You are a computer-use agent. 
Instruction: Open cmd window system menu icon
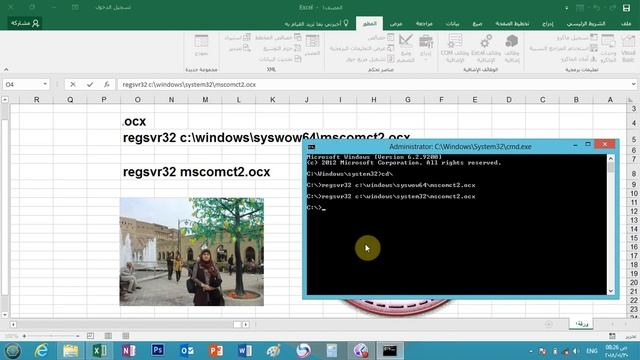coord(311,147)
